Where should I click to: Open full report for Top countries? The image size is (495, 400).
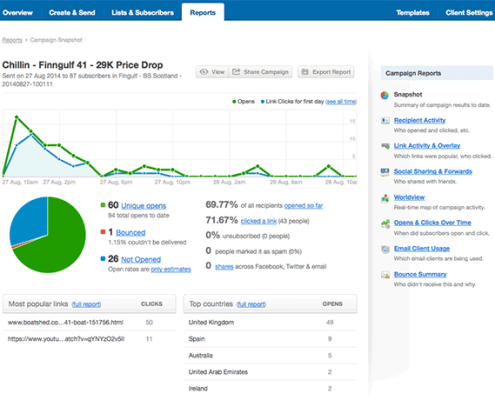pos(251,304)
